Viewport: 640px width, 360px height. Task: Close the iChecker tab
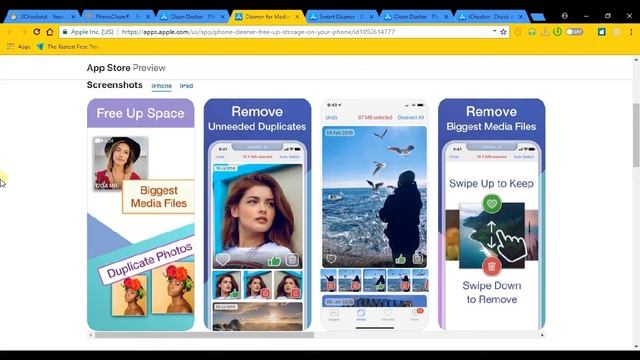coord(521,17)
